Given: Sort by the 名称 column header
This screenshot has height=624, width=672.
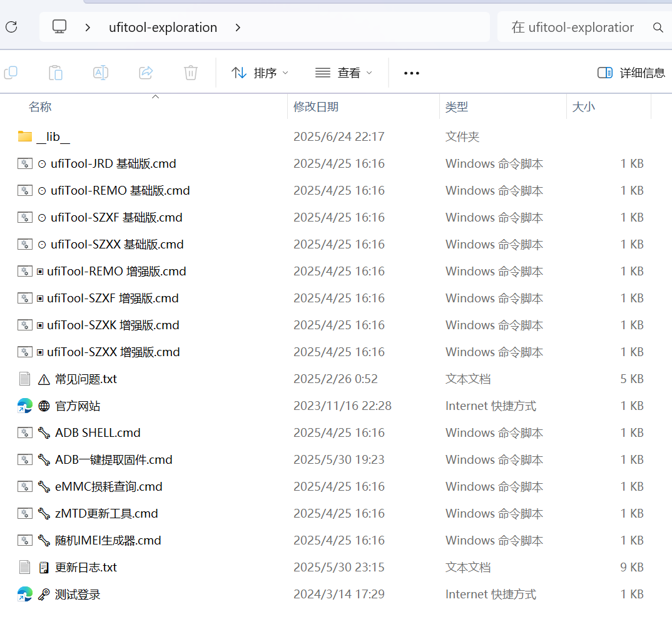Looking at the screenshot, I should coord(40,107).
